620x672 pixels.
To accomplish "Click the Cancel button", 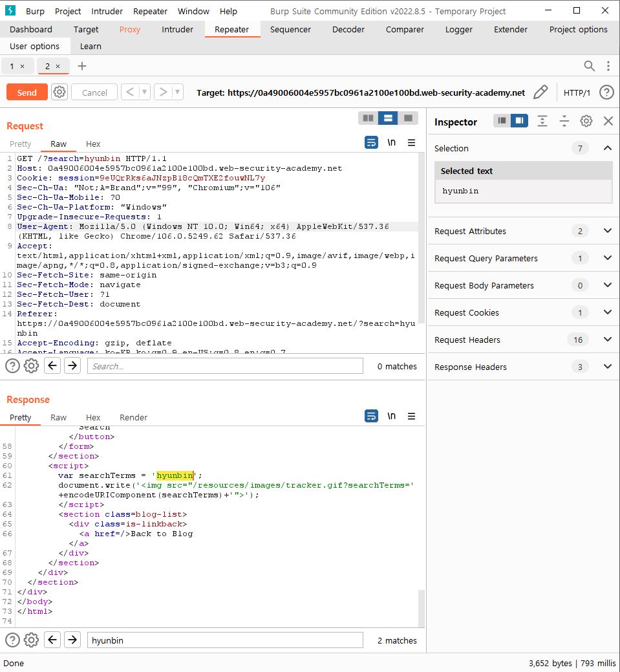I will pos(94,92).
